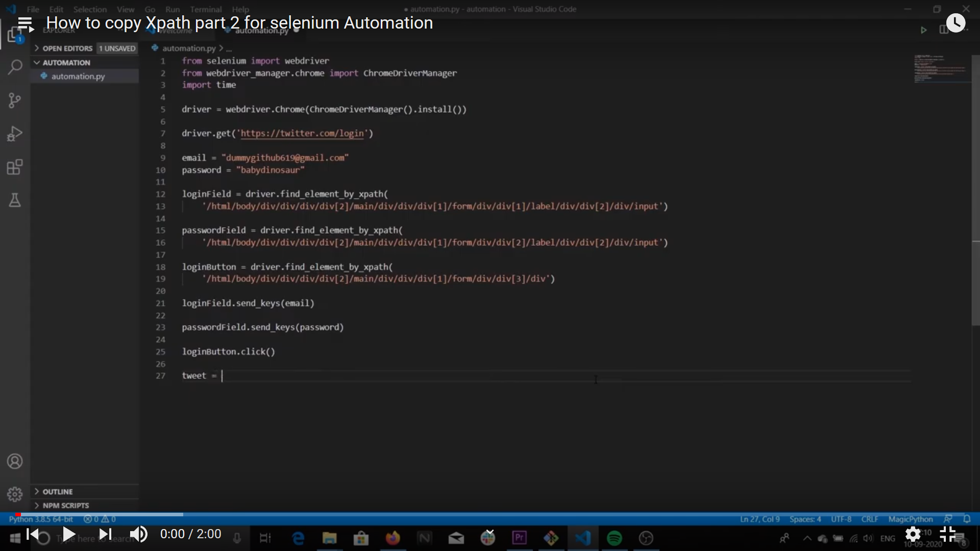The width and height of the screenshot is (980, 551).
Task: Select the Source Control icon
Action: tap(15, 100)
